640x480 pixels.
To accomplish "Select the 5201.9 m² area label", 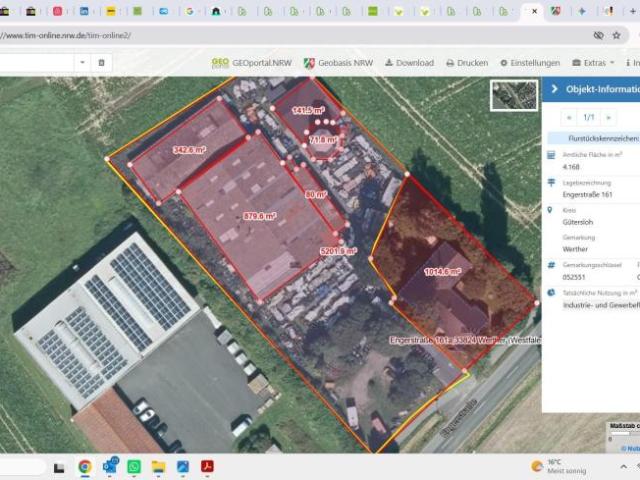I will (x=339, y=251).
